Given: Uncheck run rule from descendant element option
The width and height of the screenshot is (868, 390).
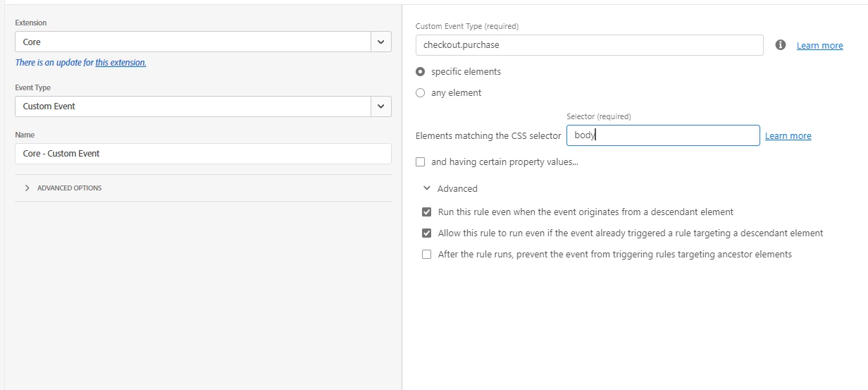Looking at the screenshot, I should coord(426,212).
